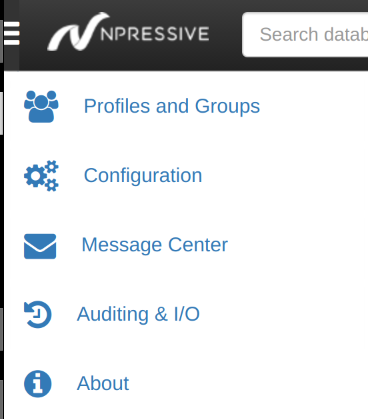Click the history clock icon for Auditing

(x=38, y=314)
